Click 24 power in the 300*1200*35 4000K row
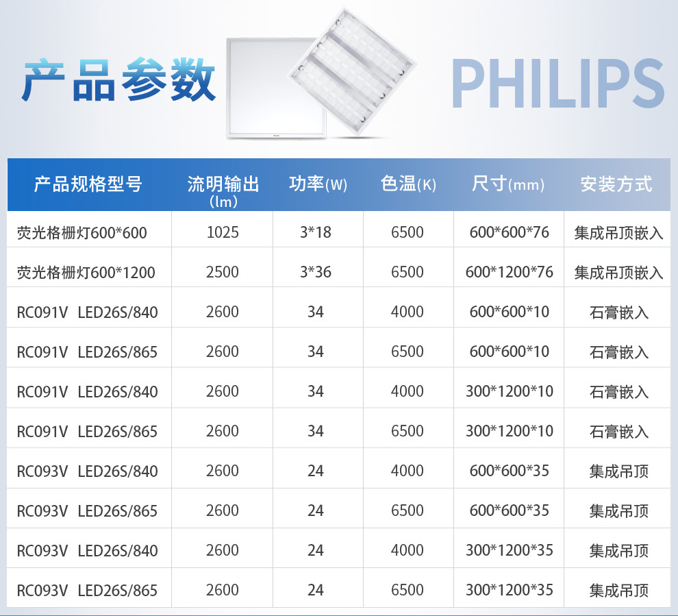Viewport: 678px width, 616px height. [x=316, y=551]
